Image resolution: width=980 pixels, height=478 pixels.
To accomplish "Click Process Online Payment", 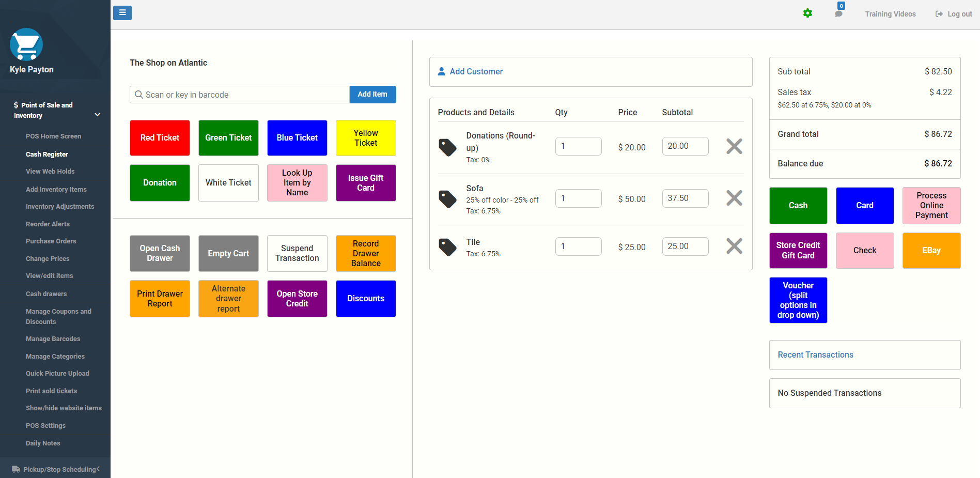I will [x=931, y=206].
